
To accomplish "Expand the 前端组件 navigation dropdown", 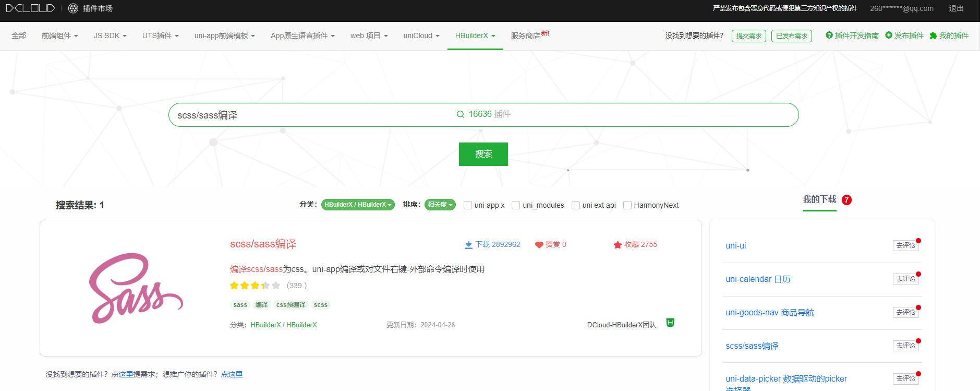I will tap(59, 35).
